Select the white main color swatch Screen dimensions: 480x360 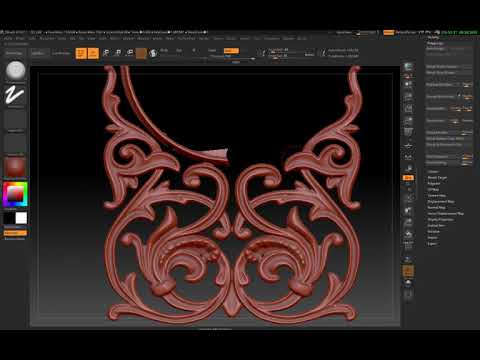click(21, 218)
